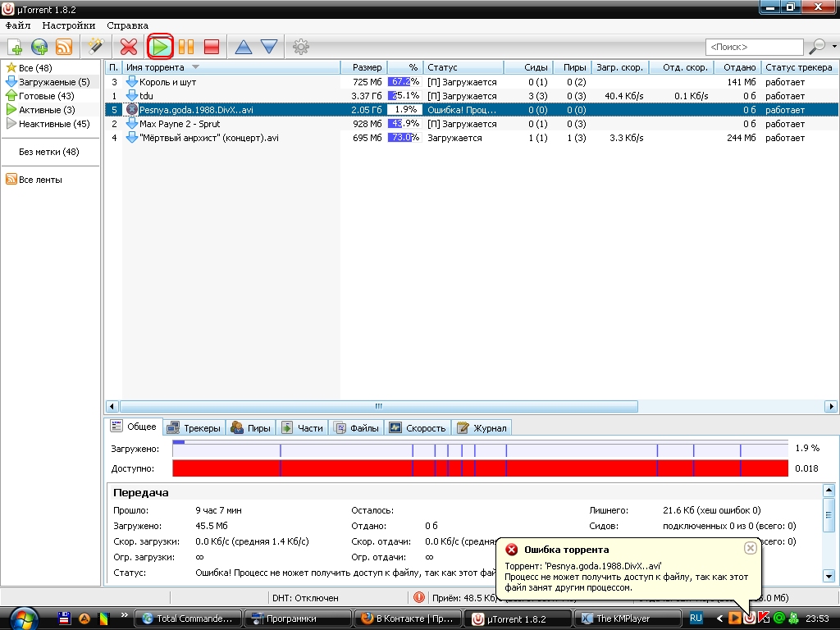Expand the hidden system tray icons arrow

tap(719, 618)
